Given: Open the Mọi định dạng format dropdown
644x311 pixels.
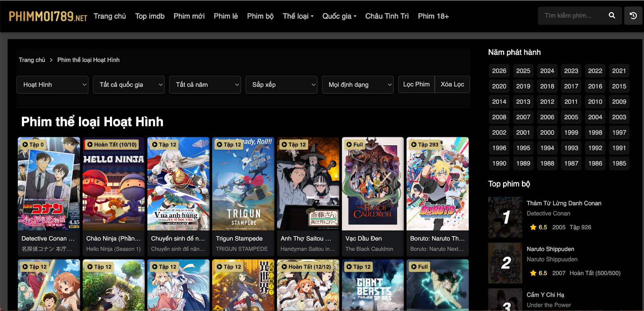Looking at the screenshot, I should (x=358, y=84).
